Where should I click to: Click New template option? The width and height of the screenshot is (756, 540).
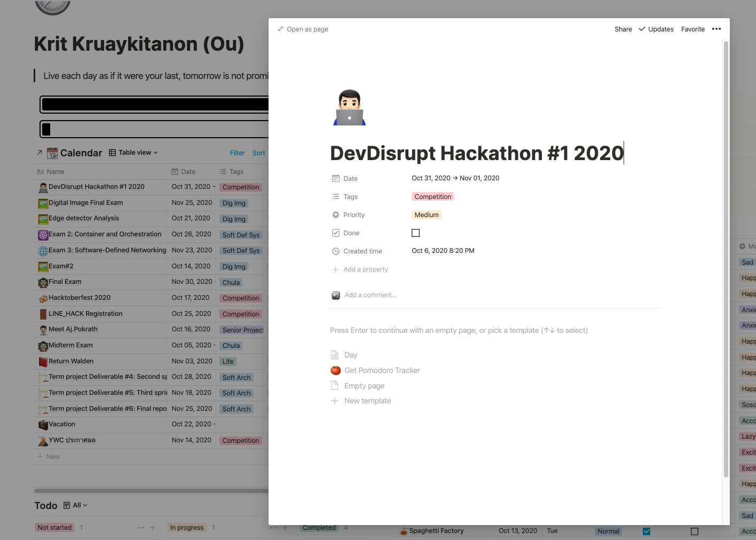[x=368, y=401]
